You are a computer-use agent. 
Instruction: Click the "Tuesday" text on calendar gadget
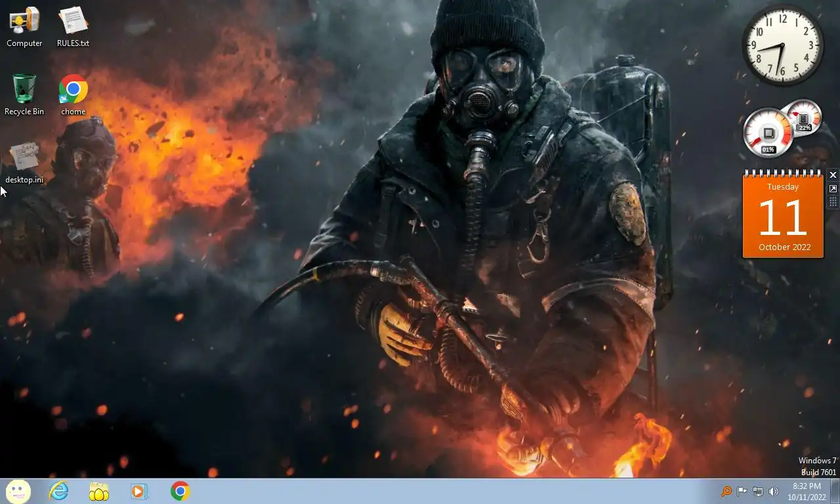[783, 187]
